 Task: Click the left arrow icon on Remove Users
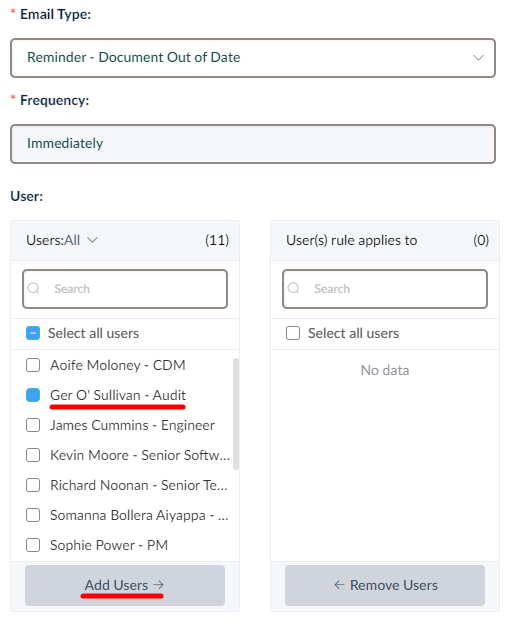[x=339, y=584]
